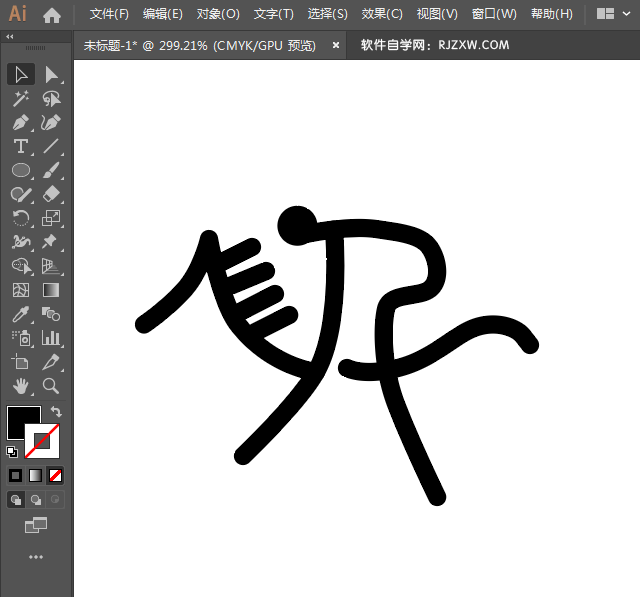Image resolution: width=640 pixels, height=597 pixels.
Task: Select the Curvature tool
Action: click(x=51, y=122)
